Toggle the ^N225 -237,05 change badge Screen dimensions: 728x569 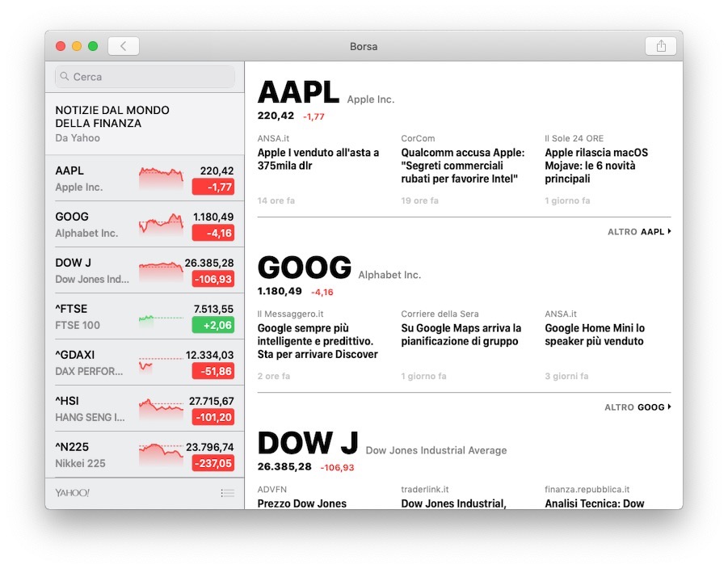pos(213,462)
